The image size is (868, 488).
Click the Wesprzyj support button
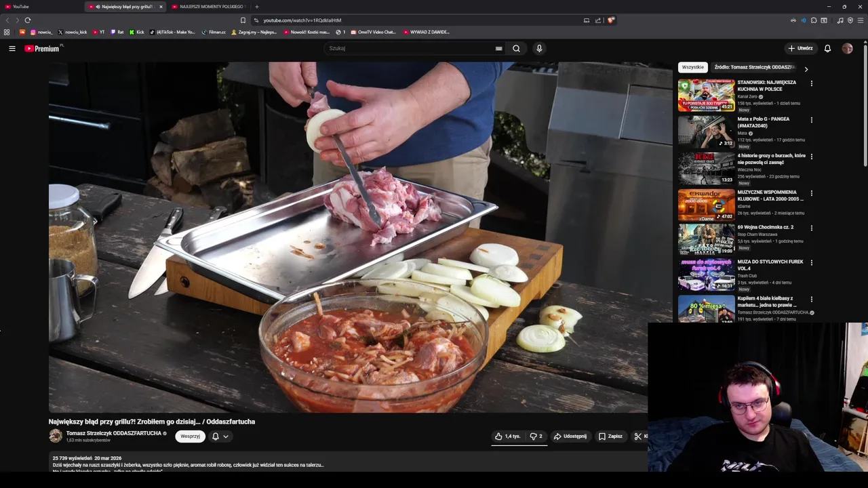[190, 436]
